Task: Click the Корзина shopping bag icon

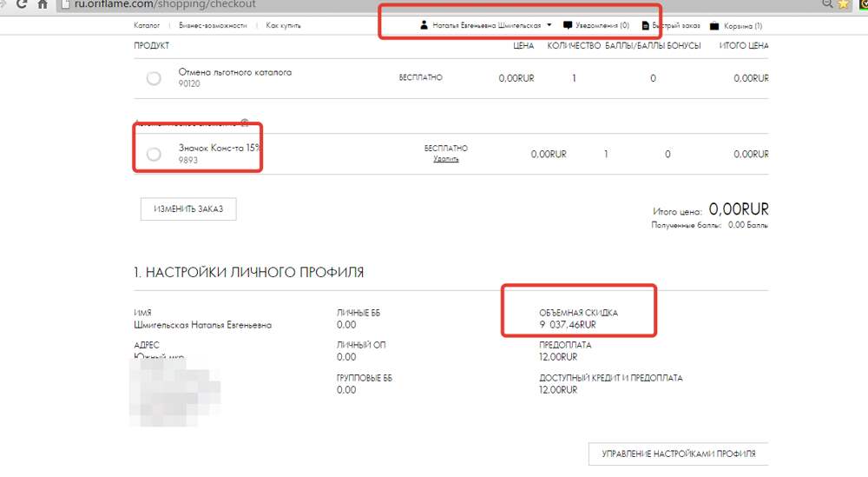Action: (x=714, y=26)
